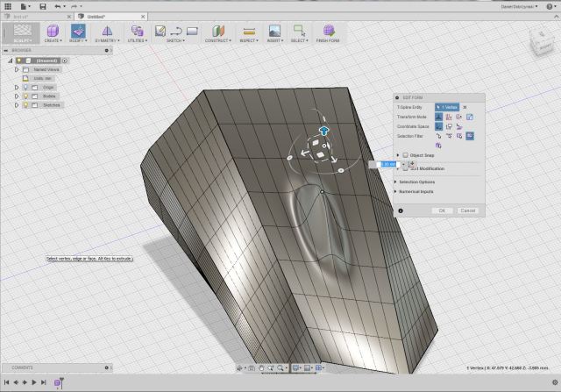561x392 pixels.
Task: Toggle Sketches visibility light bulb
Action: point(25,105)
